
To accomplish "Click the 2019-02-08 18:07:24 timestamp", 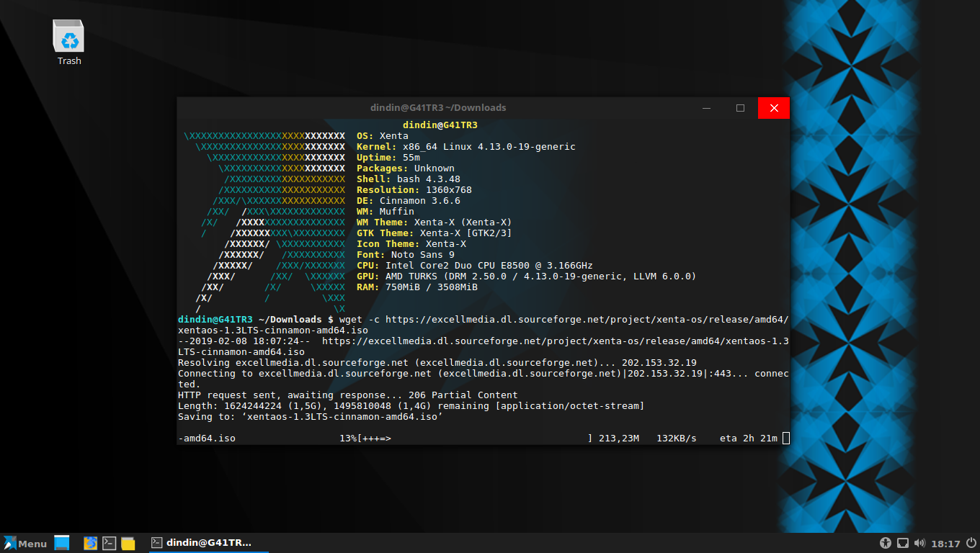I will pyautogui.click(x=244, y=341).
